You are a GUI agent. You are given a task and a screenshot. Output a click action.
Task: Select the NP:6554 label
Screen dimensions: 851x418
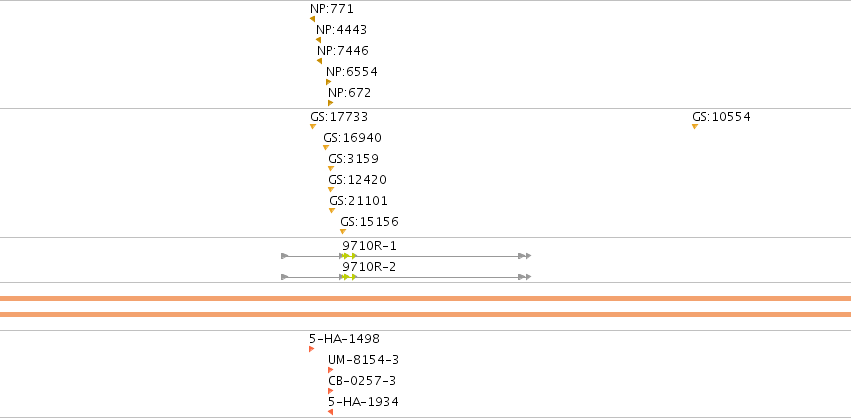coord(352,72)
